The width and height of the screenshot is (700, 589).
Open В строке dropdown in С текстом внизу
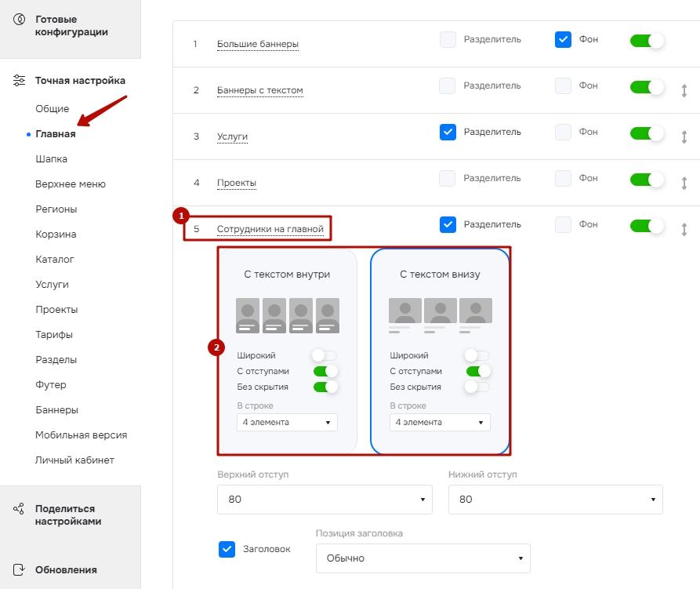point(440,423)
